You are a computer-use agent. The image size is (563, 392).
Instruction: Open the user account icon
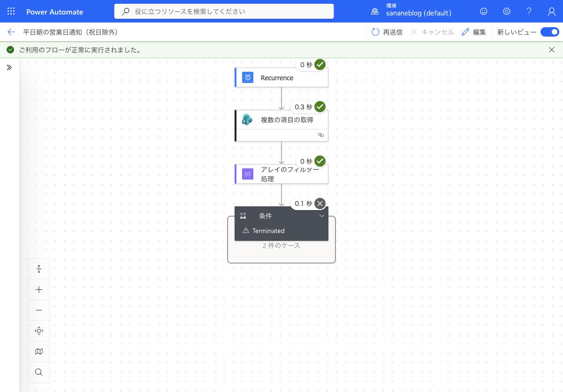552,11
